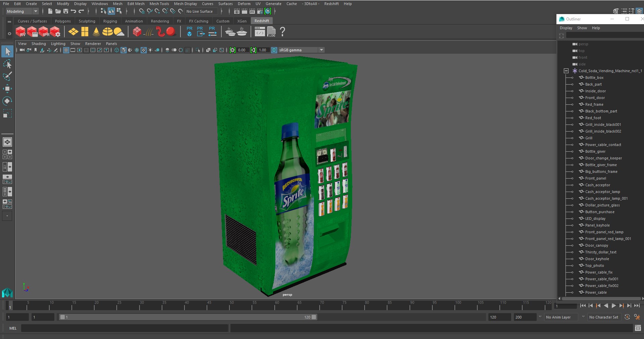Viewport: 644px width, 339px height.
Task: Open the sRGB gamma view transform dropdown
Action: point(301,50)
